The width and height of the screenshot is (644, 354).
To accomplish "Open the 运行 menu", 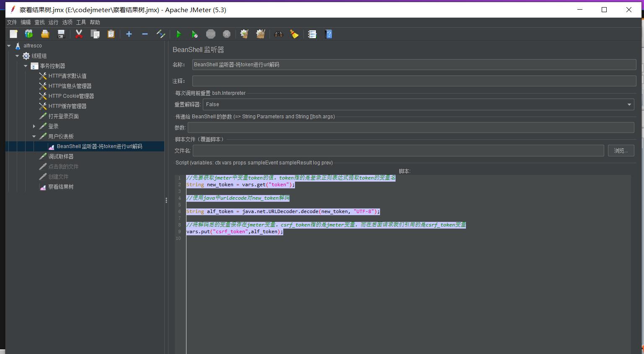I will (54, 22).
